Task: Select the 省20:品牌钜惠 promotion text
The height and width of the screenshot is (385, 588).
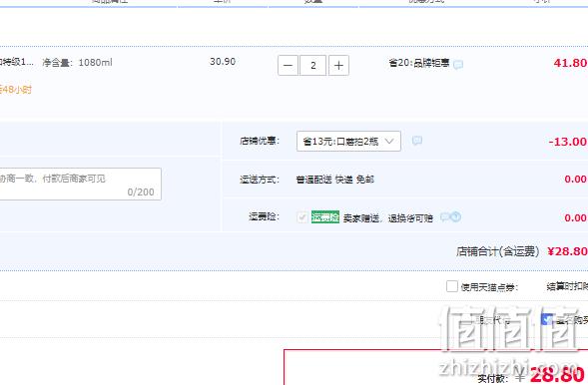Action: 419,63
